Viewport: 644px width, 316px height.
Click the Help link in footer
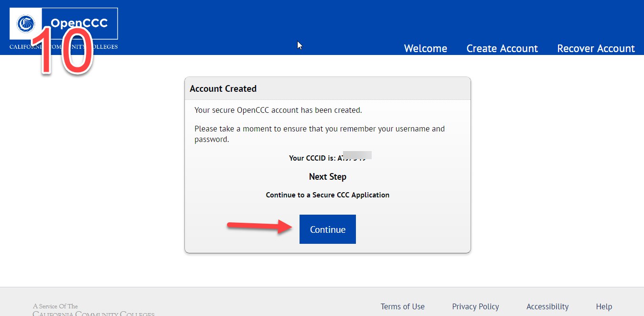[604, 306]
